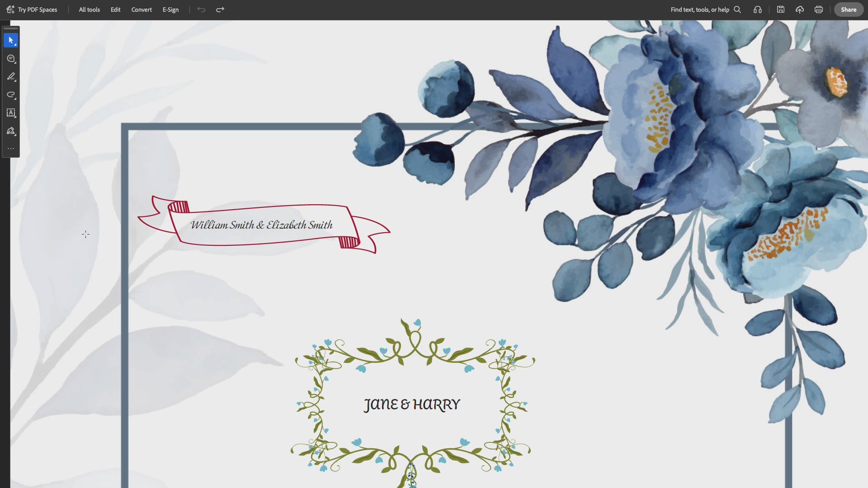This screenshot has width=868, height=488.
Task: Open the Convert menu
Action: 142,9
